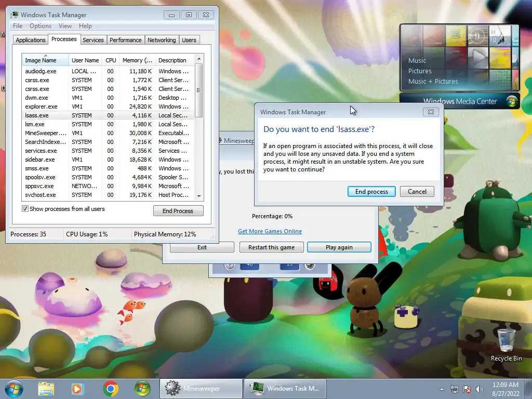
Task: Open Windows Explorer from the taskbar
Action: tap(46, 389)
